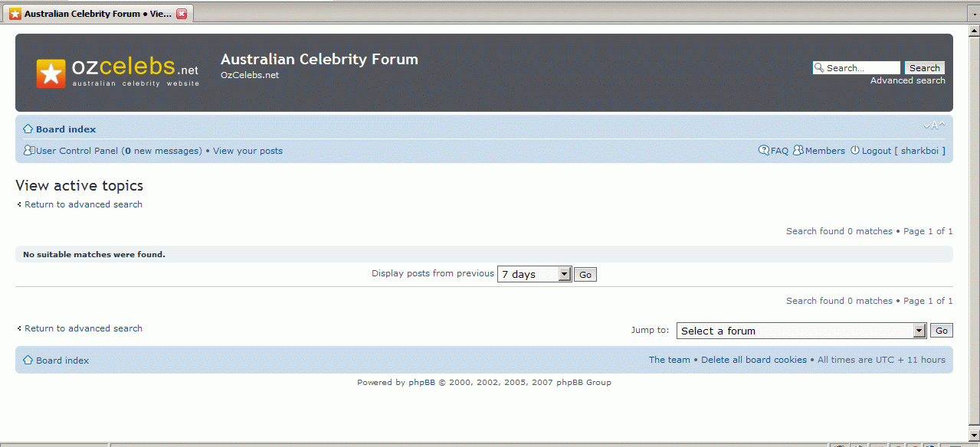Click the User Control Panel icon
Viewport: 980px width, 447px height.
click(29, 151)
